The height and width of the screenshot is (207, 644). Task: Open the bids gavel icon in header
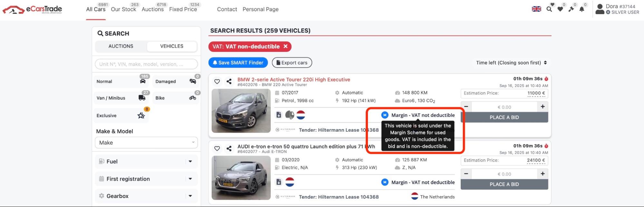pos(571,9)
